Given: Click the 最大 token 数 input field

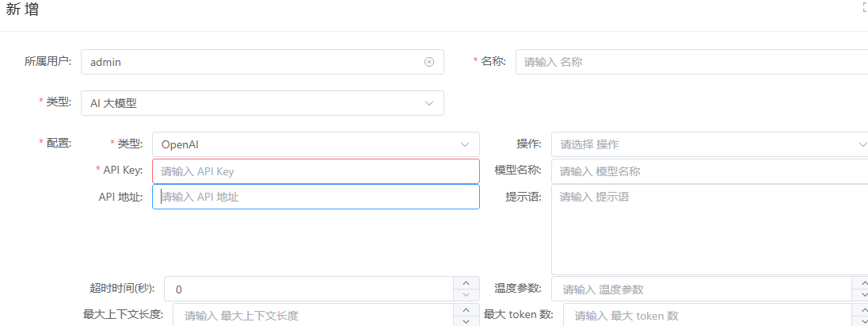Looking at the screenshot, I should coord(707,316).
